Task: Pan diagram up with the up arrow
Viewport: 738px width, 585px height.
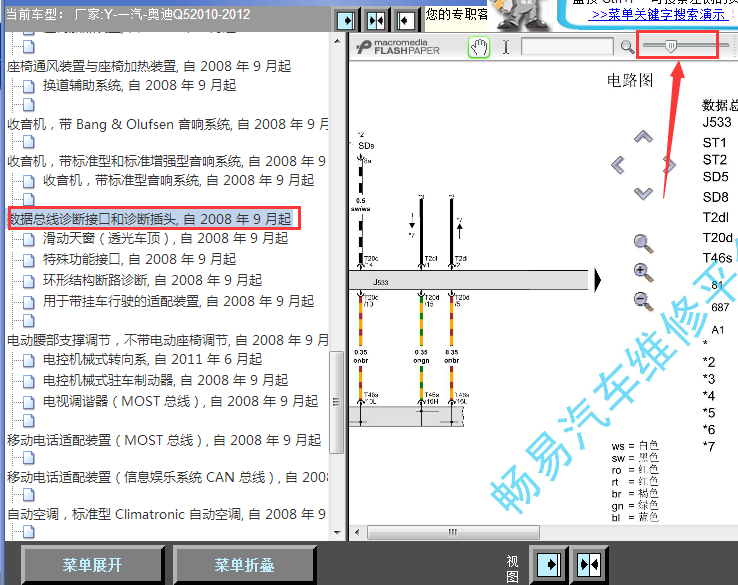Action: (643, 136)
